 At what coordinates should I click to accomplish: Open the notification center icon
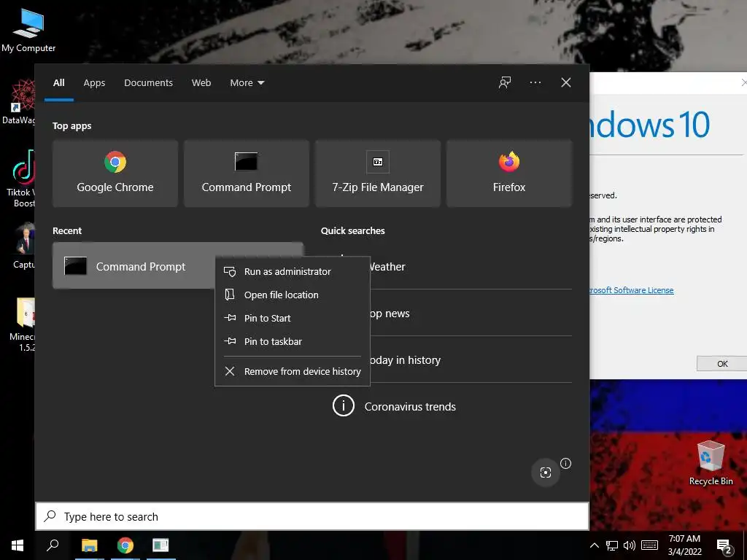724,546
